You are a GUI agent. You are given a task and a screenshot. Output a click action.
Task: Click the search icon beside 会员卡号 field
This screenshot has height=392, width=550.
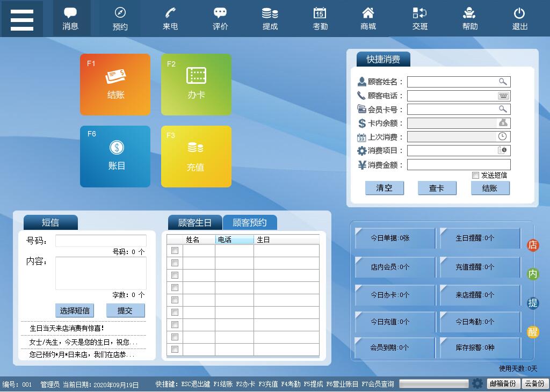(x=503, y=109)
